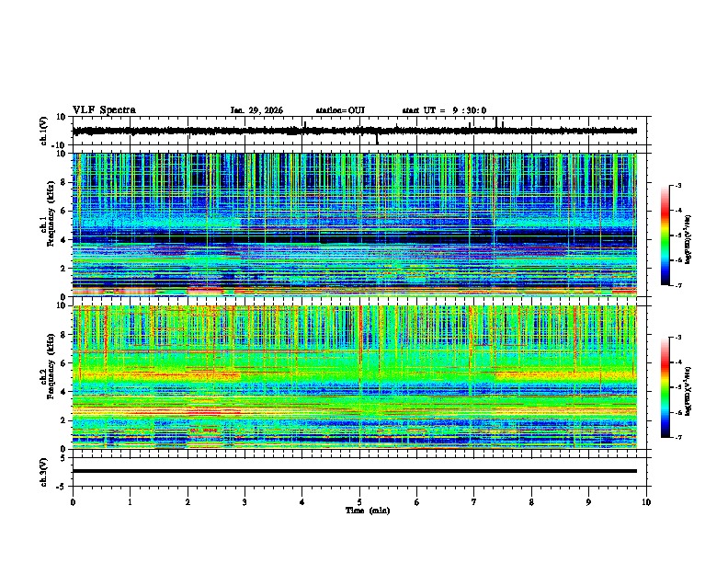
Task: Select the "start UT = 9:30:0" label
Action: (444, 110)
